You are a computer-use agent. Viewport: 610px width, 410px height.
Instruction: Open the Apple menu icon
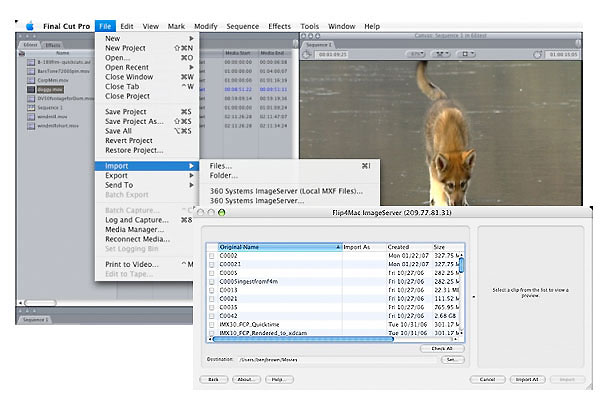pos(30,26)
